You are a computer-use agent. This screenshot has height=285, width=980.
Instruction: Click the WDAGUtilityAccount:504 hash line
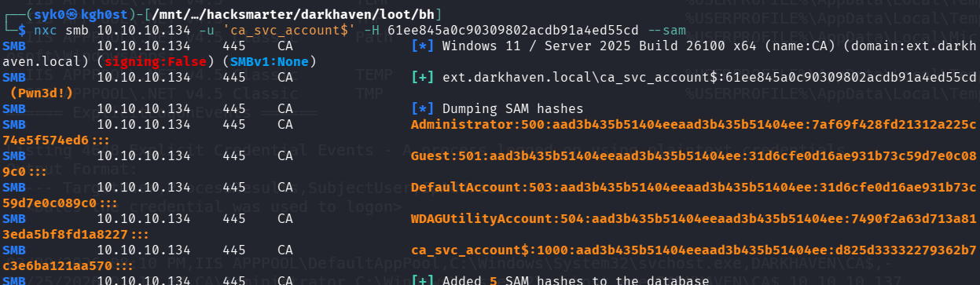coord(693,218)
